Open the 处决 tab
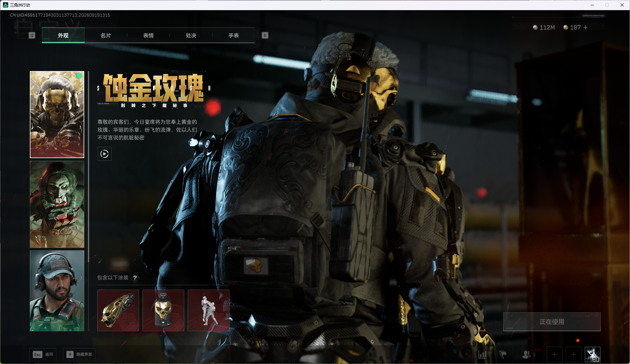 pos(191,35)
